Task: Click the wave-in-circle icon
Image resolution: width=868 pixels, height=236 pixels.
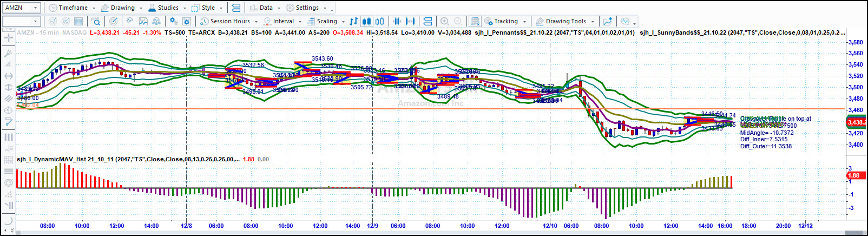Action: click(130, 21)
